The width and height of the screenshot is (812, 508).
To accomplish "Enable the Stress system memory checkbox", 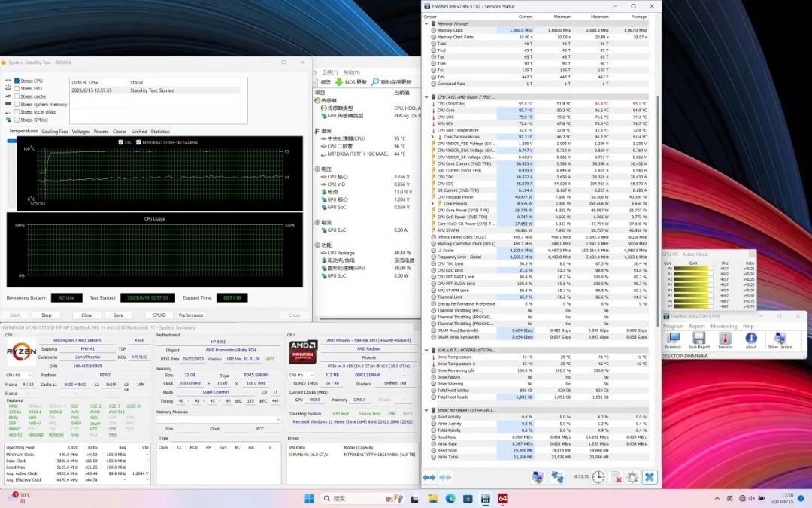I will (17, 105).
